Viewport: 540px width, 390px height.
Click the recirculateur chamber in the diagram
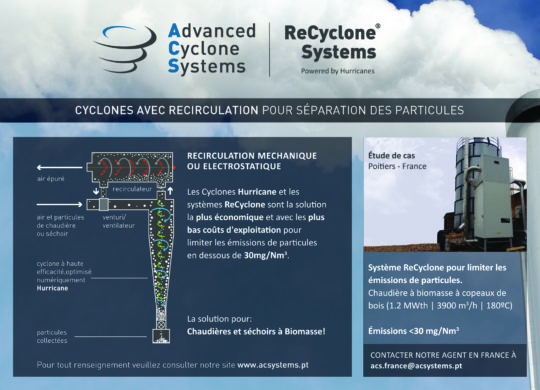coord(130,167)
